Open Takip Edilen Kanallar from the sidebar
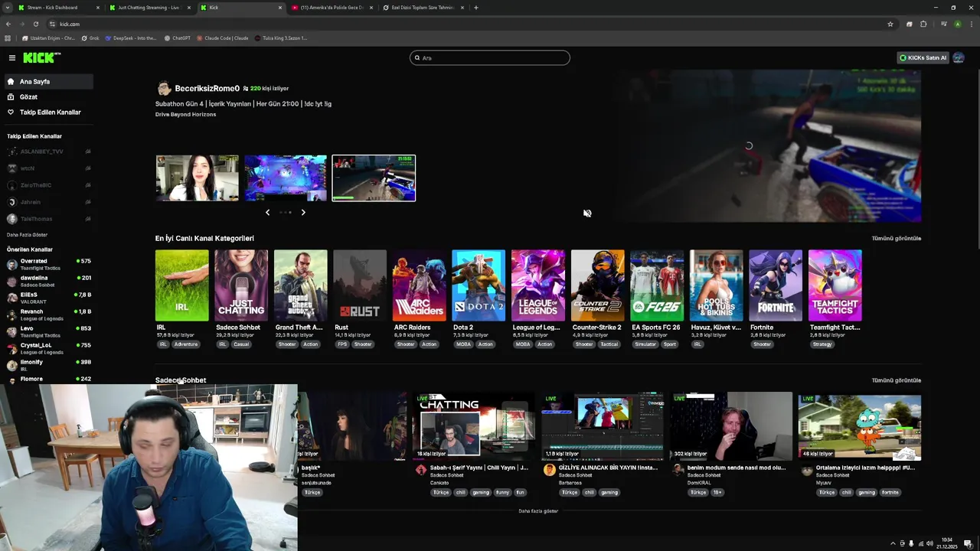This screenshot has width=980, height=551. pyautogui.click(x=47, y=112)
